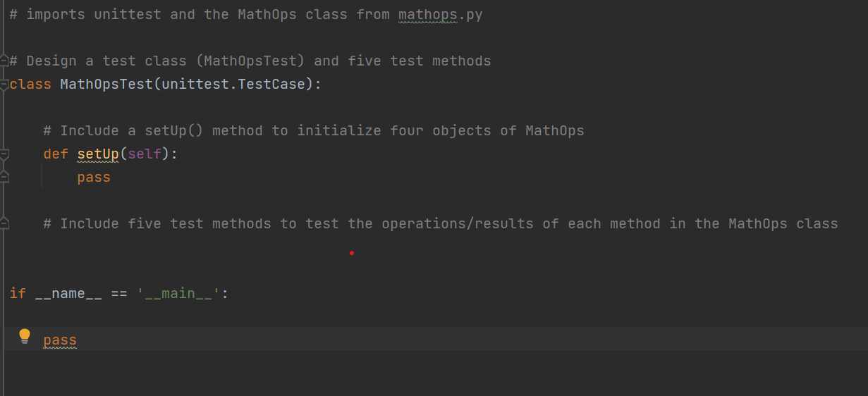
Task: Click the 'class' keyword
Action: pyautogui.click(x=30, y=85)
